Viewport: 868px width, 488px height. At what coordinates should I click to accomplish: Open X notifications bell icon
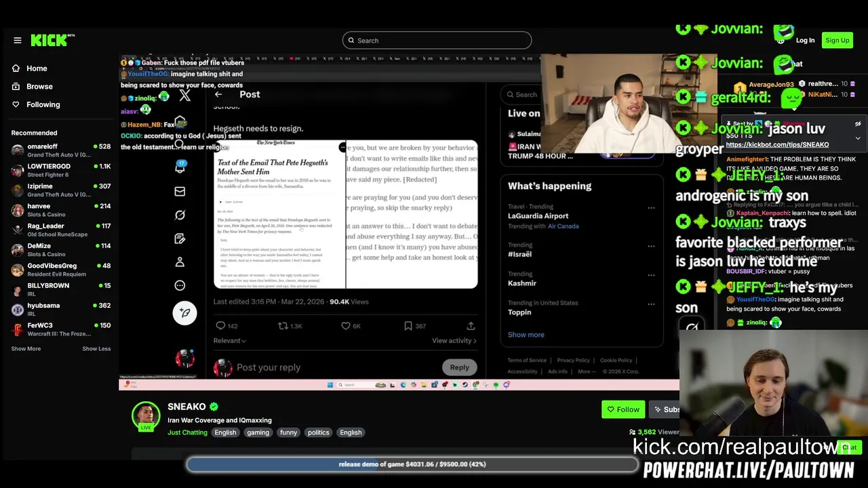(x=180, y=168)
